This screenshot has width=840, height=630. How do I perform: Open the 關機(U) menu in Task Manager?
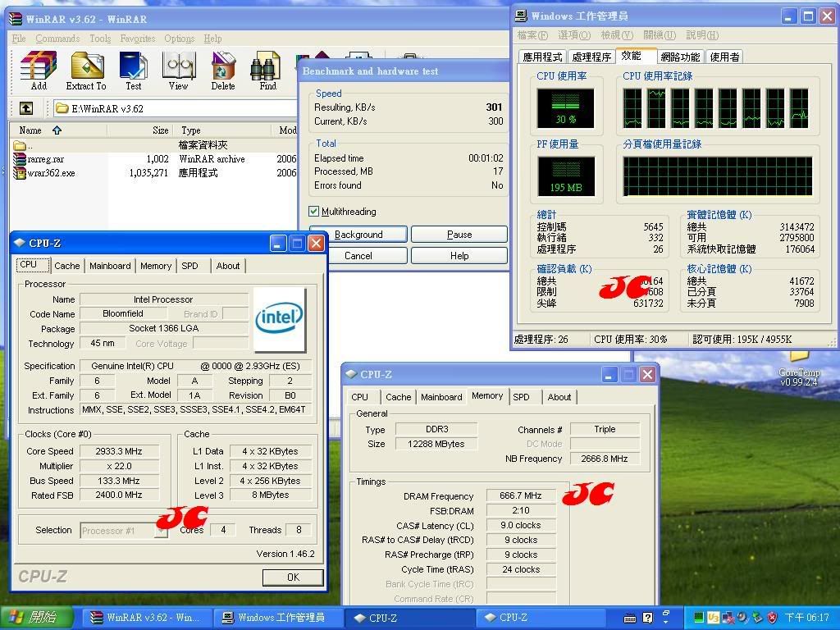pyautogui.click(x=660, y=35)
